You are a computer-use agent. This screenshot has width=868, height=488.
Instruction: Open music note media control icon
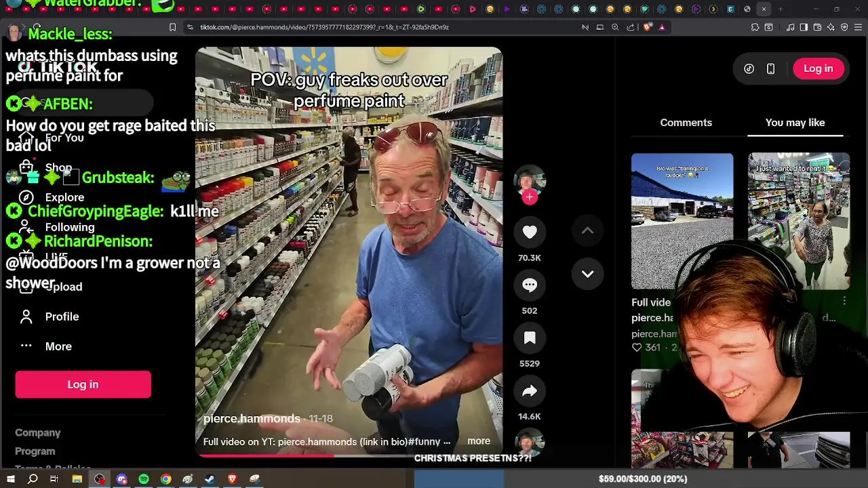tap(791, 27)
